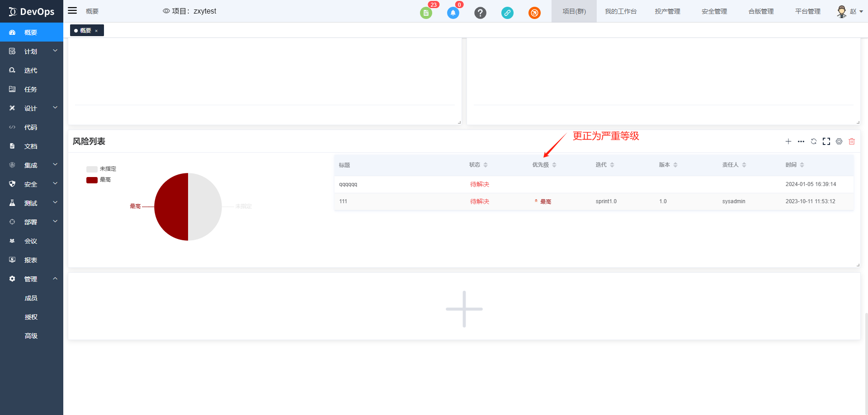Delete the risk list panel
Image resolution: width=868 pixels, height=415 pixels.
852,141
